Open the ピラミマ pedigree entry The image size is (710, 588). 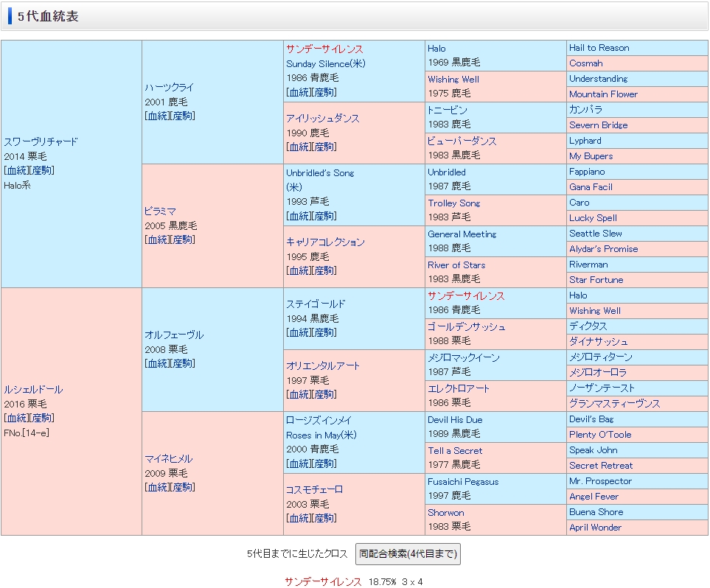[x=160, y=211]
